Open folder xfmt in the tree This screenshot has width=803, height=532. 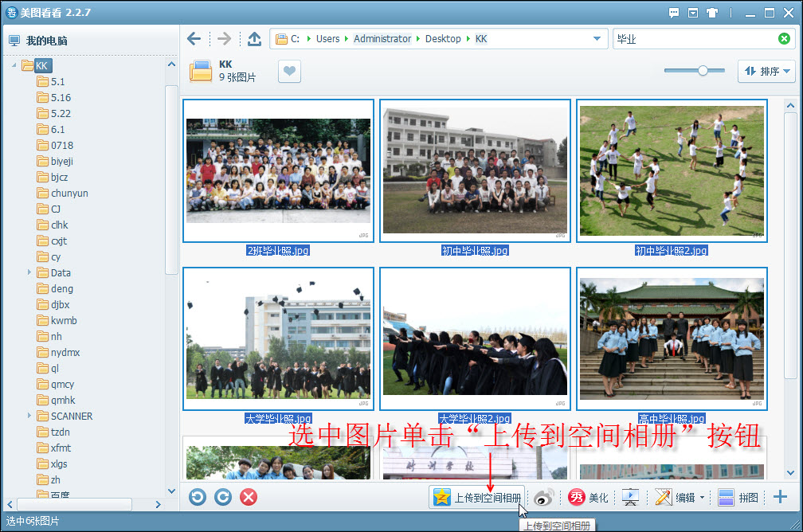click(54, 448)
